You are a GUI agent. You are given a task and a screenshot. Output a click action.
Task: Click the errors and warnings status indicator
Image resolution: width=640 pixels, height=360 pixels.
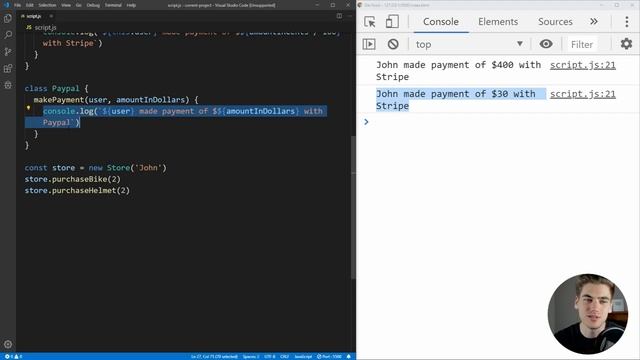[x=13, y=356]
